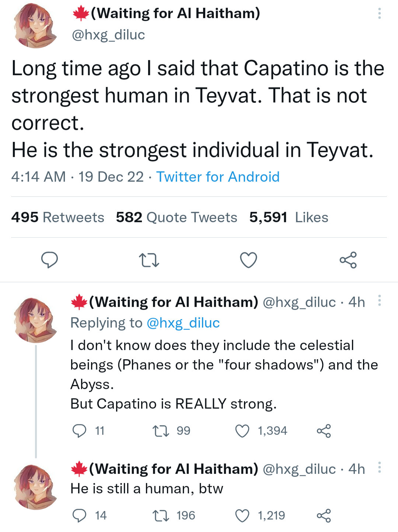
Task: Open options menu for "still a human" reply
Action: point(379,468)
